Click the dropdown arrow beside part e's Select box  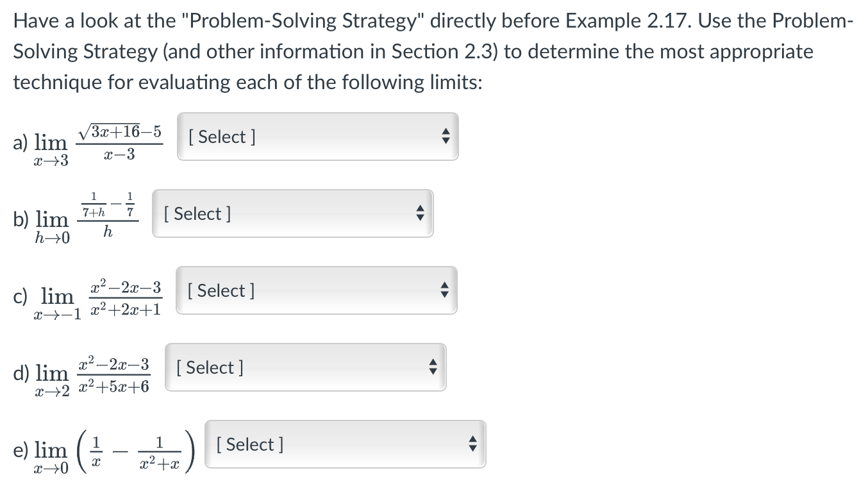pos(472,444)
